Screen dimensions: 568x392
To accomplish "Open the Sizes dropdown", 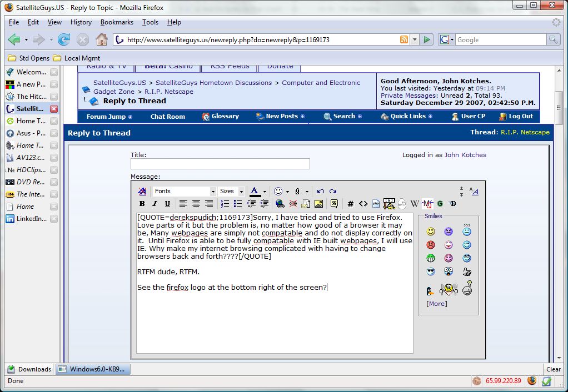I will coord(231,191).
